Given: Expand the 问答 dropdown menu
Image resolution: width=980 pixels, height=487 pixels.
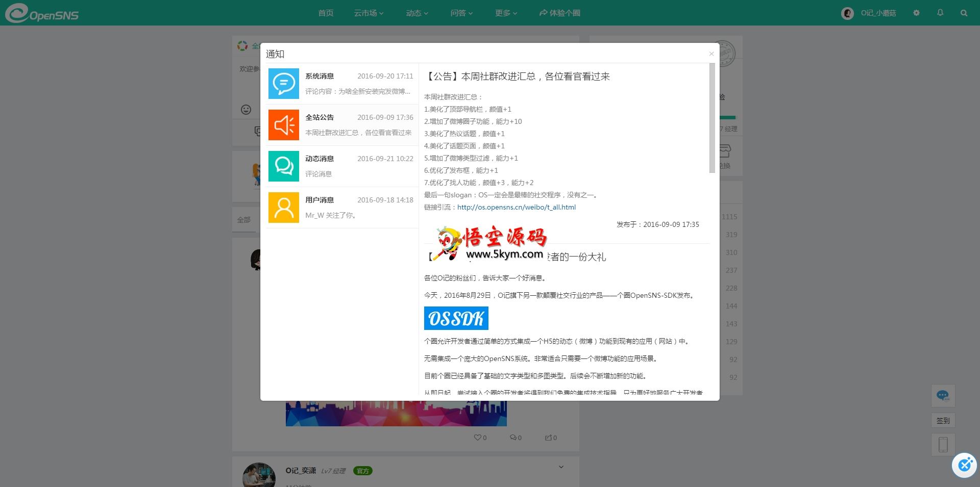Looking at the screenshot, I should 461,13.
